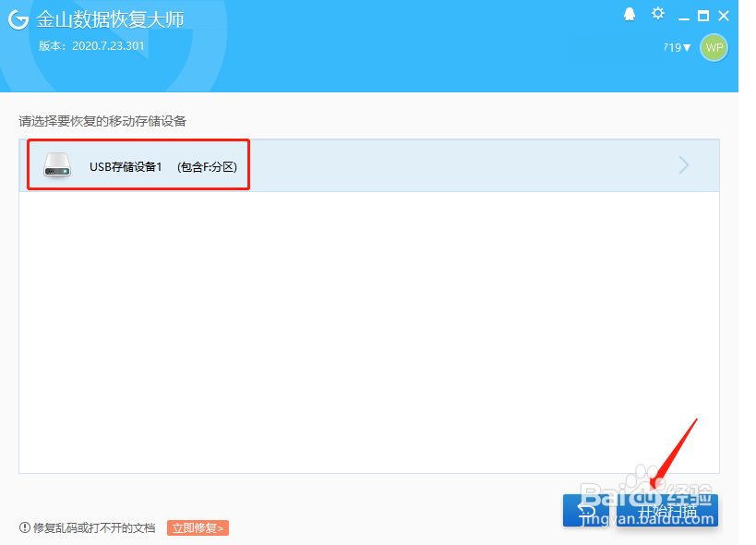Image resolution: width=756 pixels, height=545 pixels.
Task: Click the back arrow button
Action: 586,510
